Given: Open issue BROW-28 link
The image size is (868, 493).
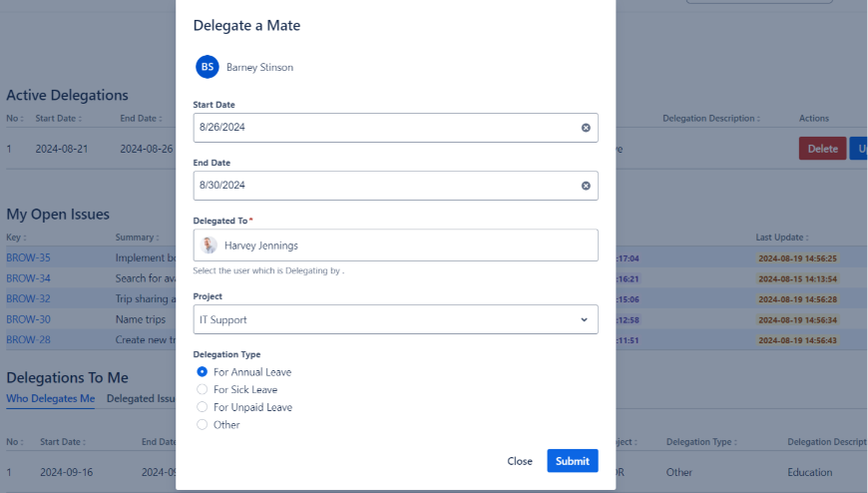Looking at the screenshot, I should pyautogui.click(x=28, y=340).
